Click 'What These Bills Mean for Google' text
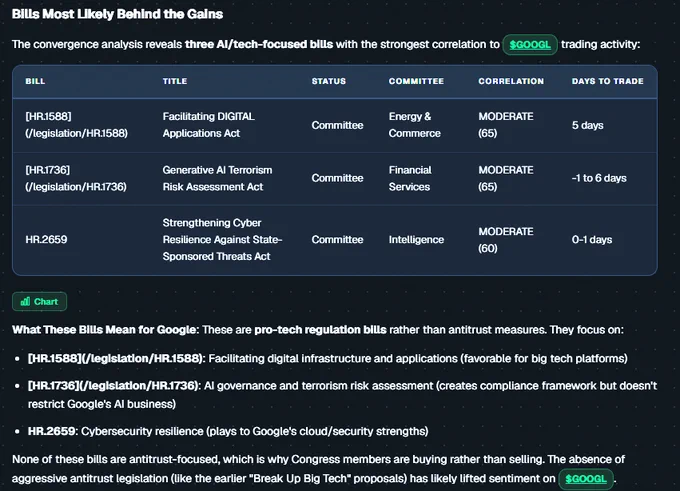 tap(104, 330)
